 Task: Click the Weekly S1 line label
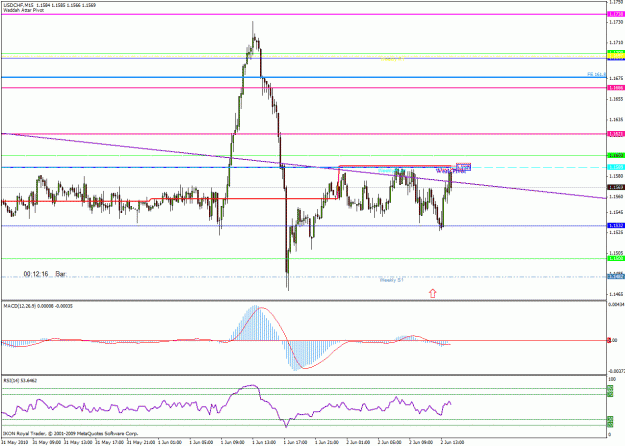391,280
